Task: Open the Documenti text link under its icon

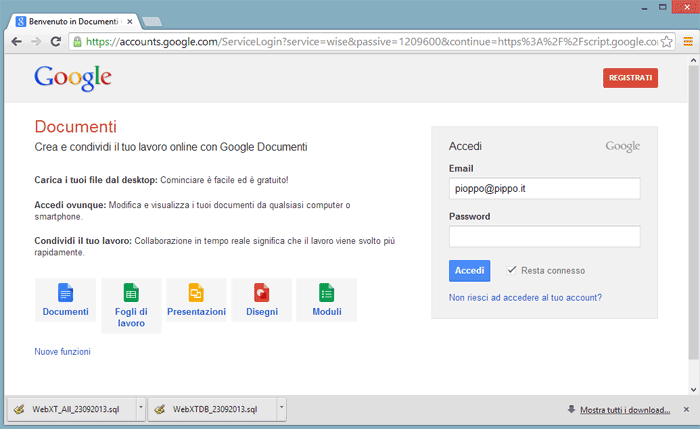Action: click(x=65, y=312)
